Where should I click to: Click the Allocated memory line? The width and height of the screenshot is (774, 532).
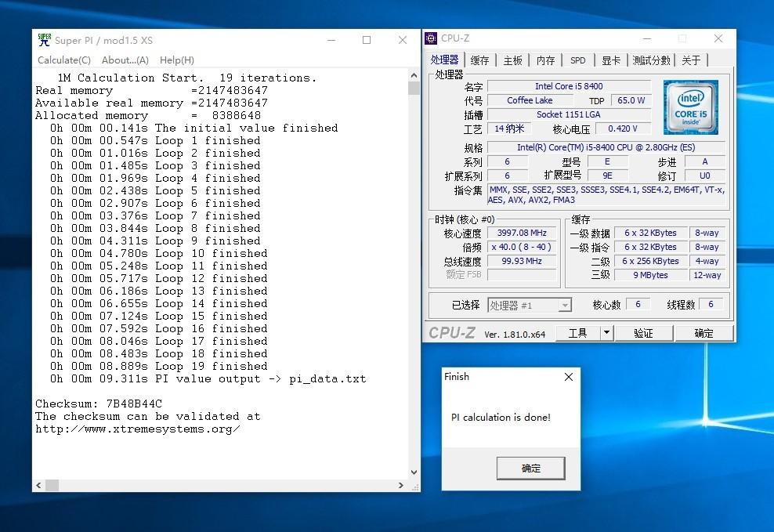[148, 115]
